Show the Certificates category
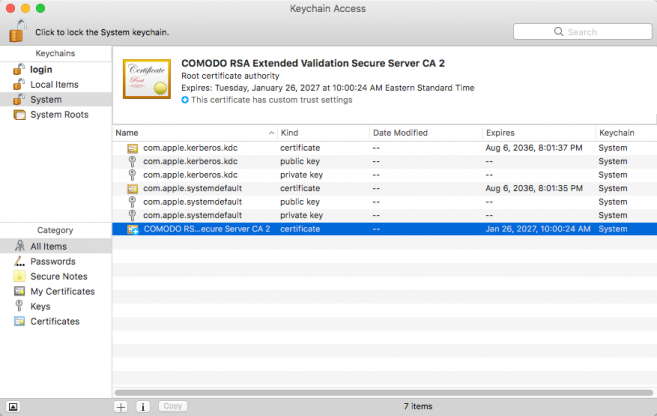This screenshot has height=416, width=657. (56, 322)
